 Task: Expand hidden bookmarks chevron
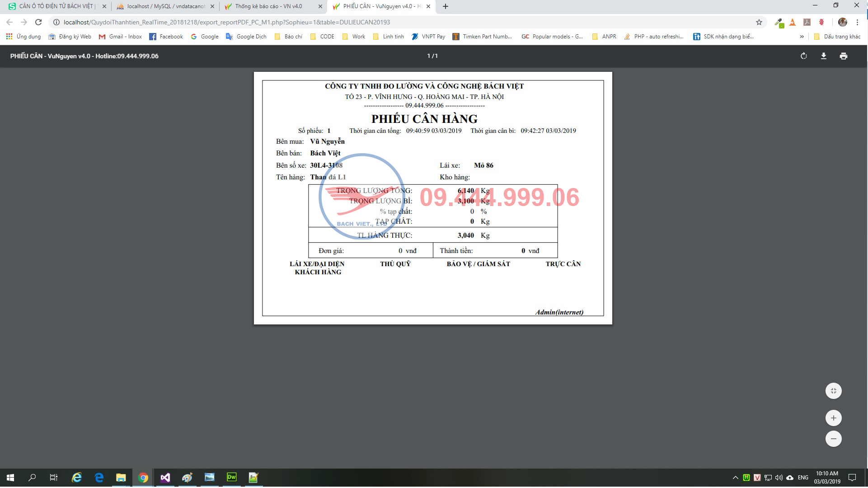pos(802,37)
